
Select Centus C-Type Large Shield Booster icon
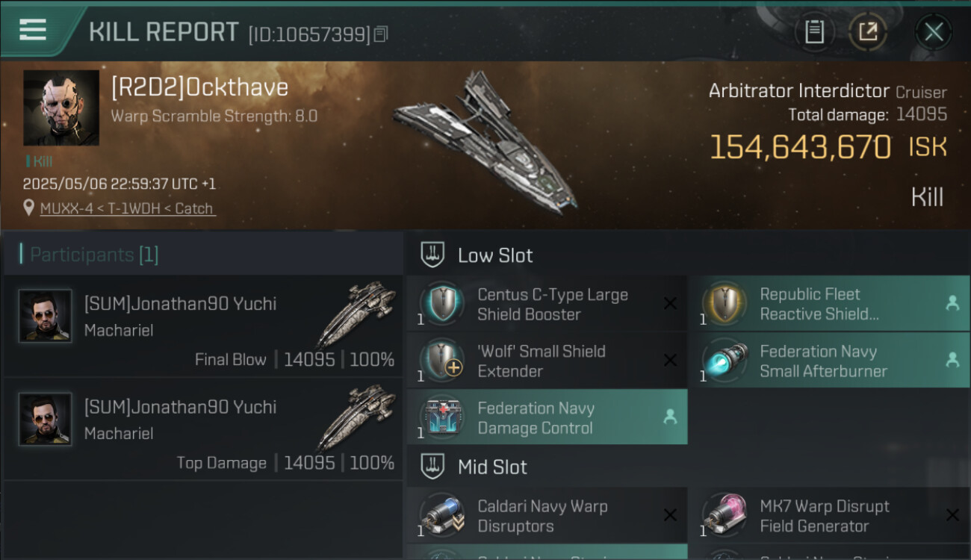[441, 304]
